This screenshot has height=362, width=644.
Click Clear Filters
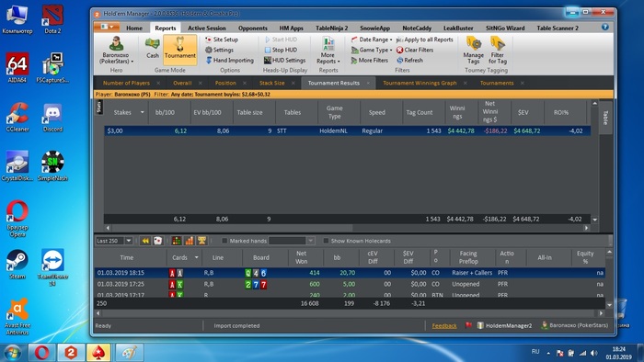click(x=415, y=50)
